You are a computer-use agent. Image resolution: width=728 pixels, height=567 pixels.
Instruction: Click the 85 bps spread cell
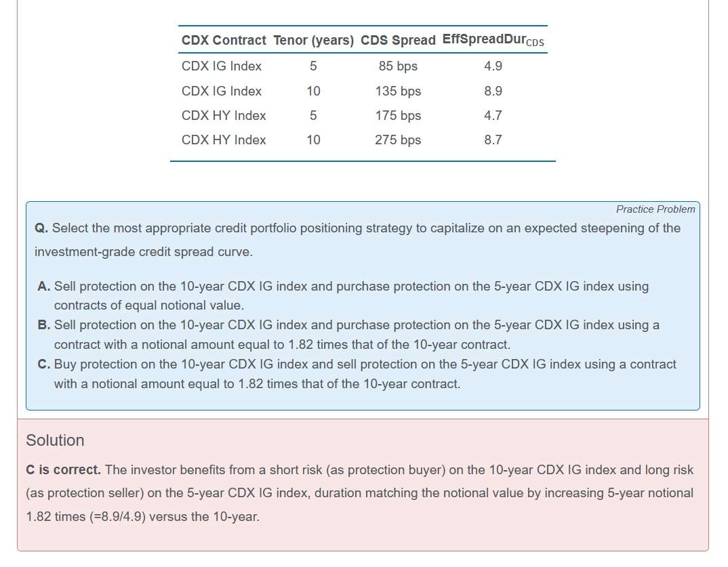click(398, 66)
